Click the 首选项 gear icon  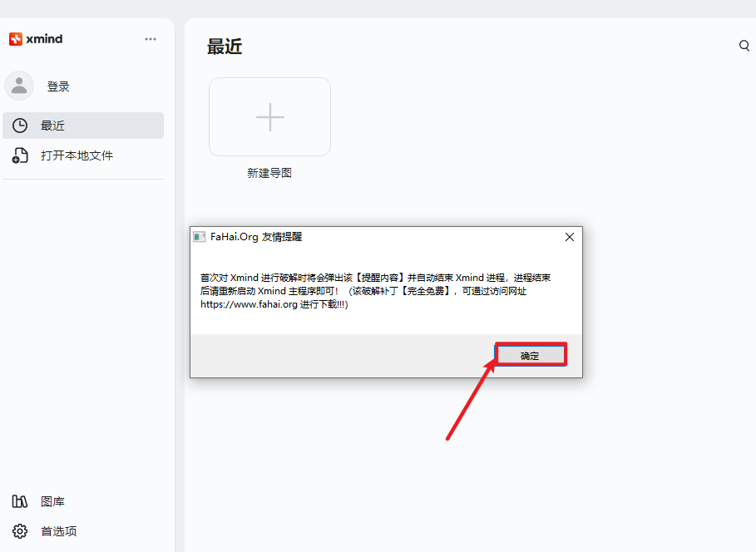20,531
